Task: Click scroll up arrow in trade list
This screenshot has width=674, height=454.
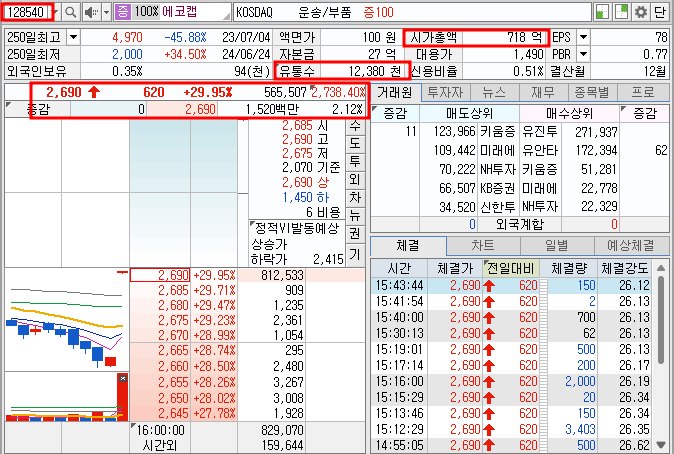Action: coord(661,268)
